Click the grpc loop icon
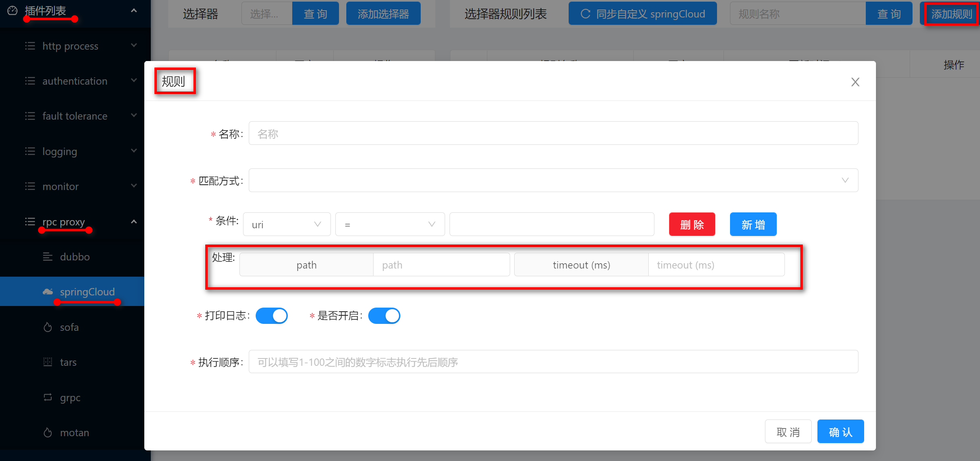Image resolution: width=980 pixels, height=461 pixels. (x=48, y=397)
